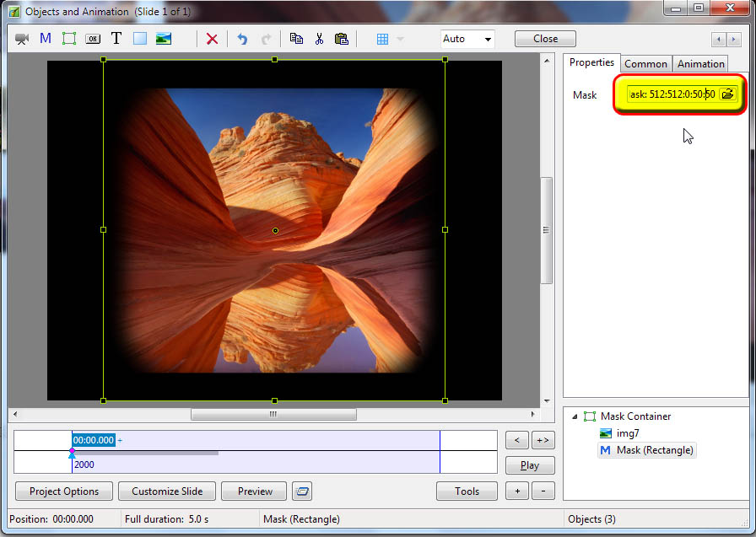Screen dimensions: 756x537
Task: Collapse the Mask Container tree node
Action: tap(575, 416)
